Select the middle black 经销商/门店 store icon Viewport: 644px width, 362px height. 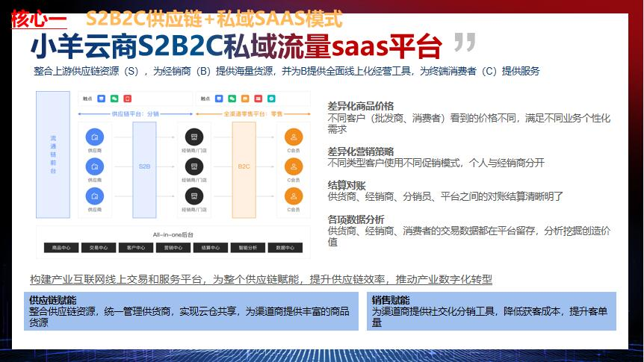pyautogui.click(x=193, y=166)
